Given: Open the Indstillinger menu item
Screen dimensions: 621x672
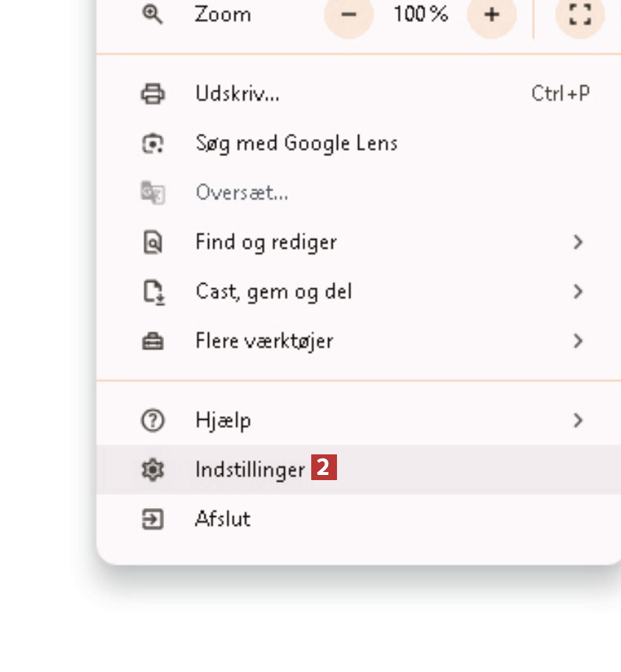Looking at the screenshot, I should 250,470.
